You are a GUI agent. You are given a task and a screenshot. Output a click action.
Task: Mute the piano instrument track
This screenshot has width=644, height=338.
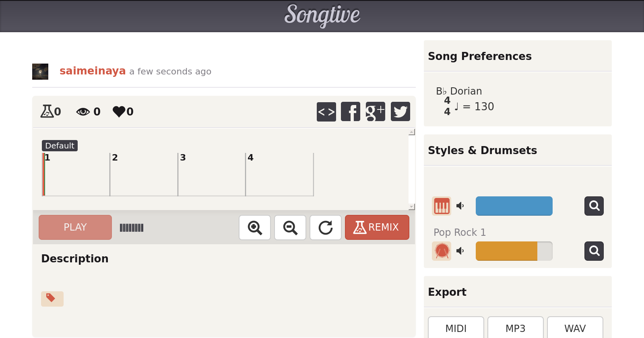point(460,206)
